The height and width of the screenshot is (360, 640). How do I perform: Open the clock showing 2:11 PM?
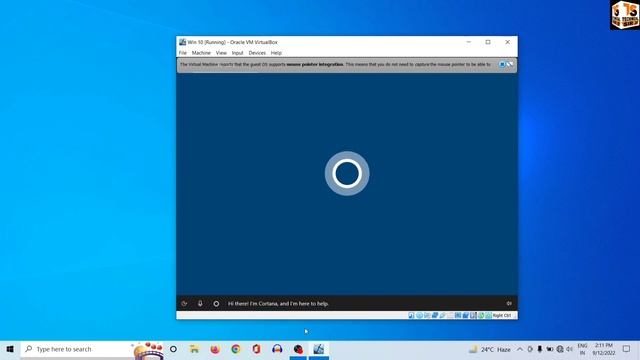(604, 349)
